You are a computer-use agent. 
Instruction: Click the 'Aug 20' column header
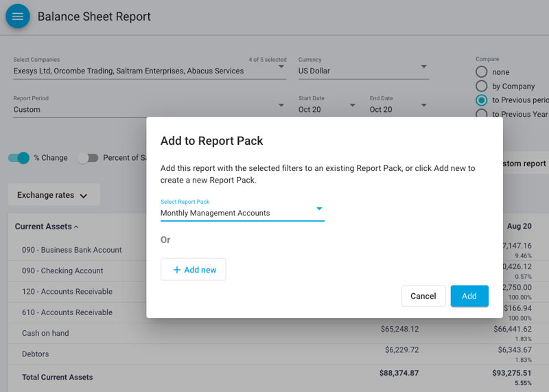pos(519,227)
